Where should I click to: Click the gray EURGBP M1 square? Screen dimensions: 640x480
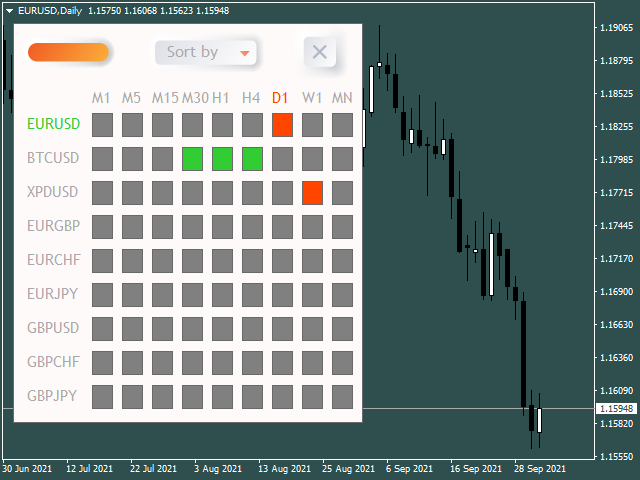coord(102,227)
